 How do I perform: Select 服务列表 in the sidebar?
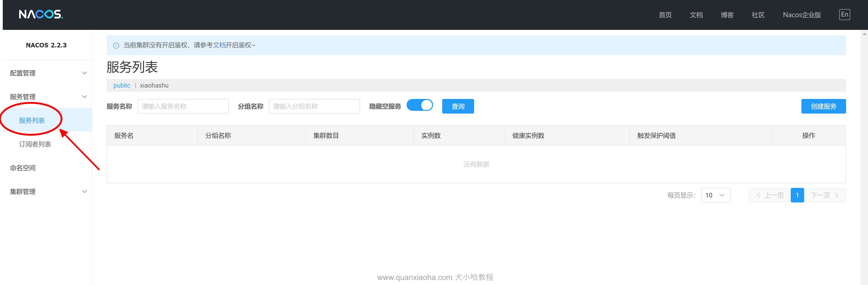pyautogui.click(x=32, y=120)
